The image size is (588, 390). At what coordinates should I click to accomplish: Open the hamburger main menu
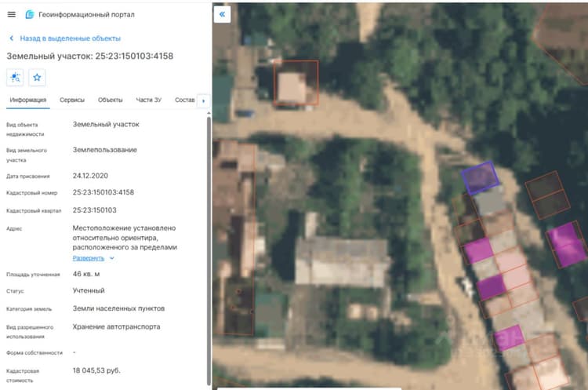12,14
